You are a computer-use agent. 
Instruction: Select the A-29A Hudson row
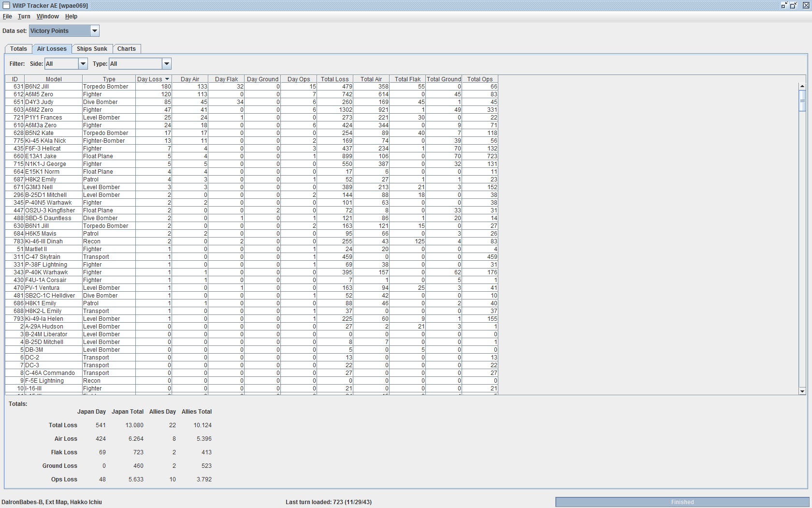coord(251,327)
